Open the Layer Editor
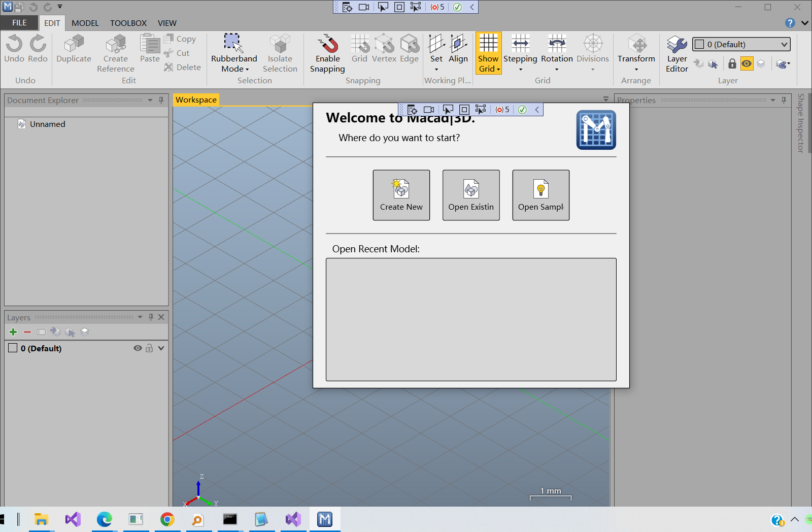This screenshot has width=812, height=532. [x=677, y=53]
